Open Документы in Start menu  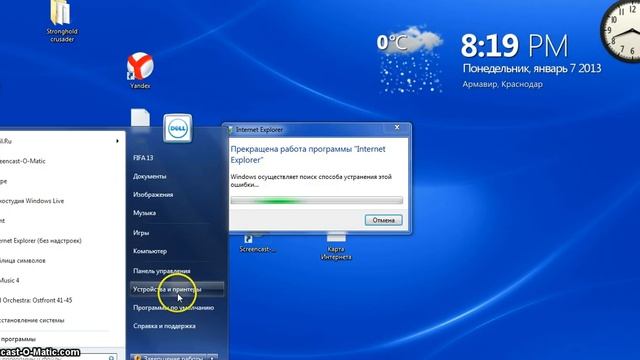[x=149, y=176]
